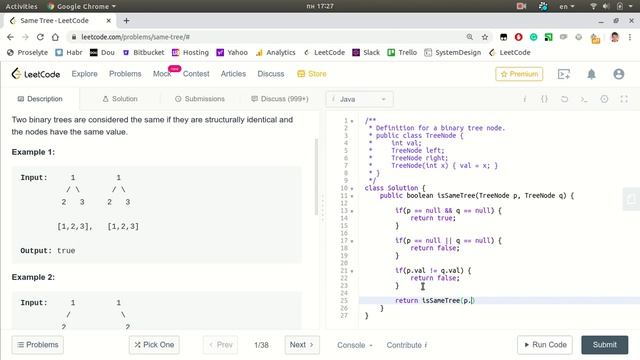Open Google Chrome app menu in top bar
The image size is (640, 360).
pyautogui.click(x=82, y=6)
